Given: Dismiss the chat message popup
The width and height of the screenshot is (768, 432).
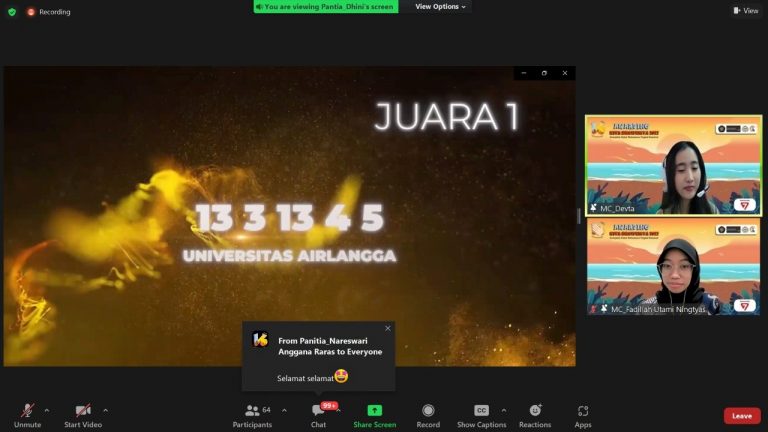Looking at the screenshot, I should 388,328.
